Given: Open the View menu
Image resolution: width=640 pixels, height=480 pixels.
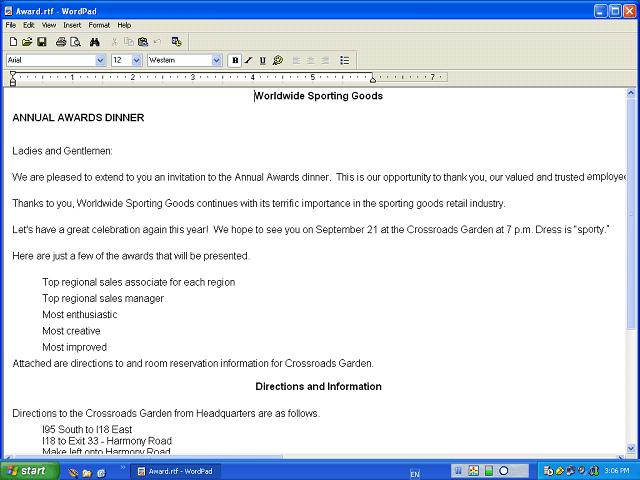Looking at the screenshot, I should [49, 25].
